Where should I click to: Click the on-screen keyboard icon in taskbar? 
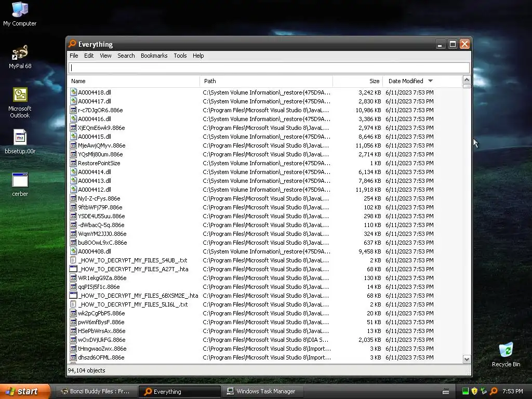[446, 392]
